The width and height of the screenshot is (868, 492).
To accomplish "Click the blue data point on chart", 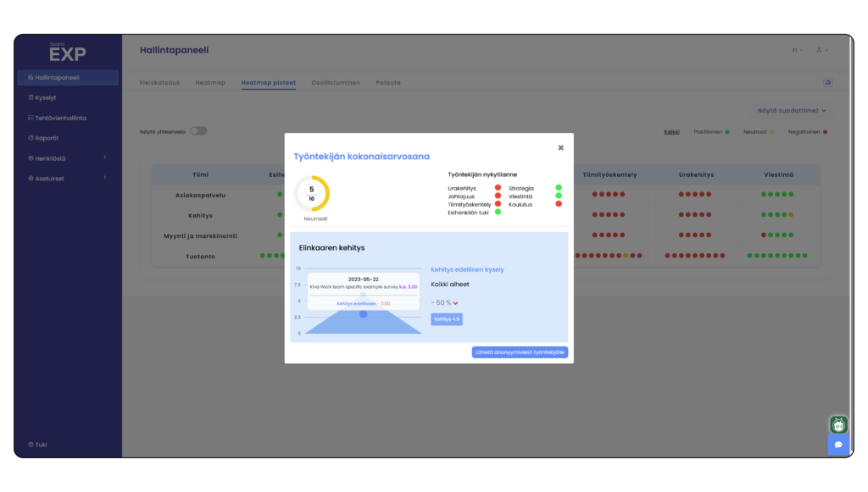I will click(363, 314).
